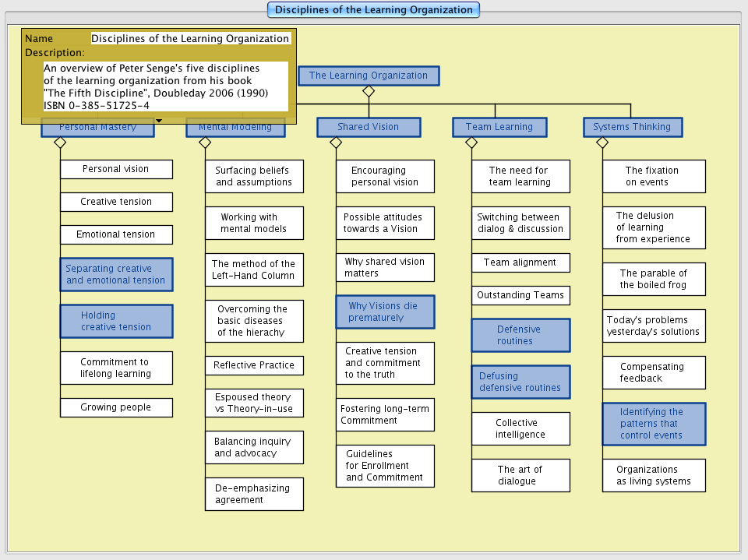748x560 pixels.
Task: Click inside the Description text area
Action: click(x=165, y=86)
